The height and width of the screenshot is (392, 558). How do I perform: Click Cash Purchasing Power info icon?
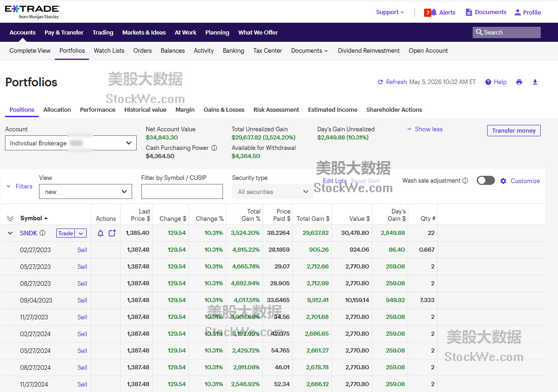coord(214,148)
